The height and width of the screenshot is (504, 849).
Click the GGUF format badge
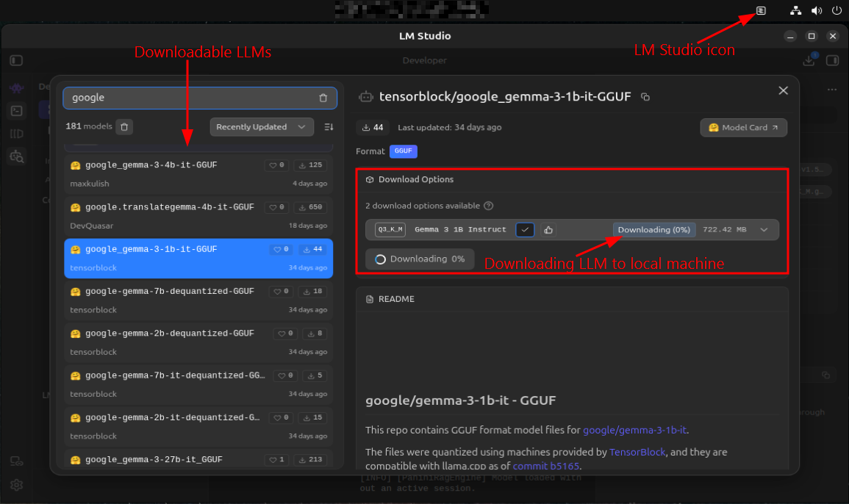coord(404,151)
